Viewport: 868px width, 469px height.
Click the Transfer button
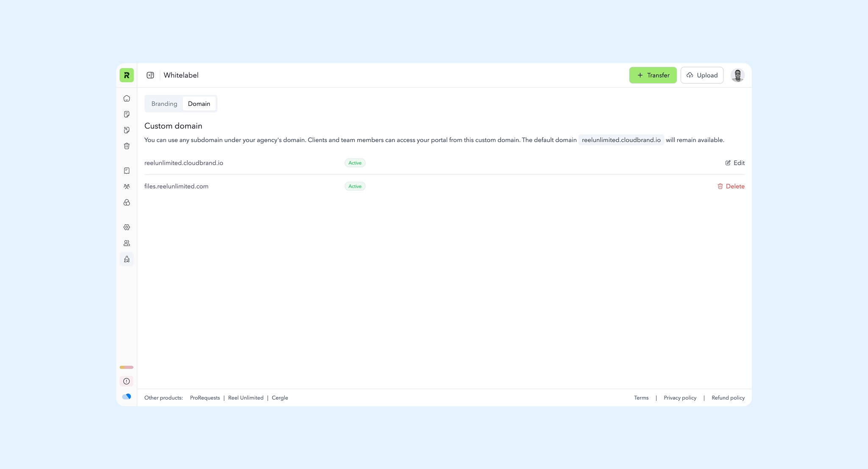[x=653, y=75]
